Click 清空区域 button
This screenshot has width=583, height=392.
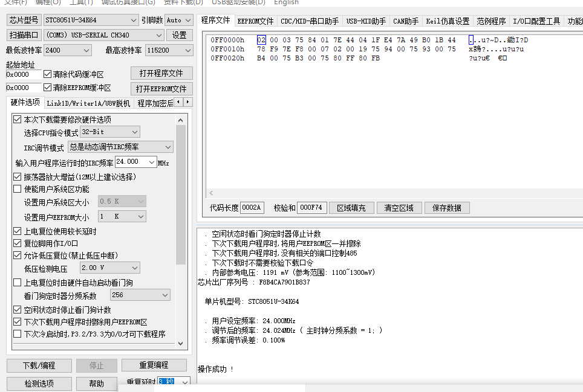(x=399, y=208)
